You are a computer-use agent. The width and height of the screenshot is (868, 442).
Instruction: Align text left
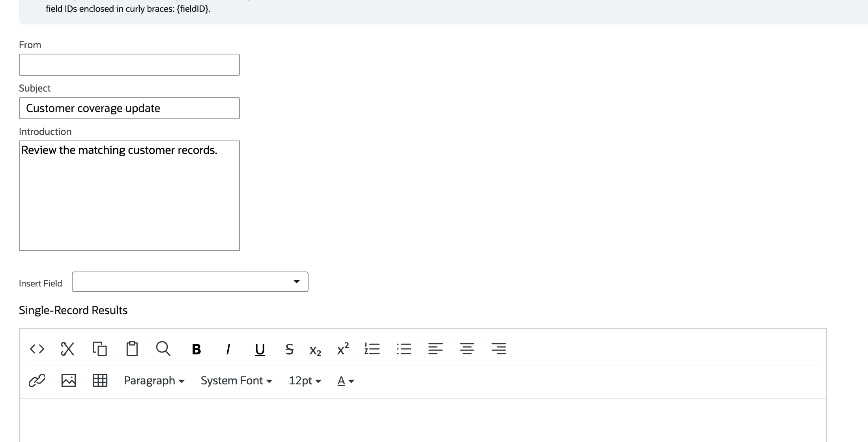[x=435, y=349]
